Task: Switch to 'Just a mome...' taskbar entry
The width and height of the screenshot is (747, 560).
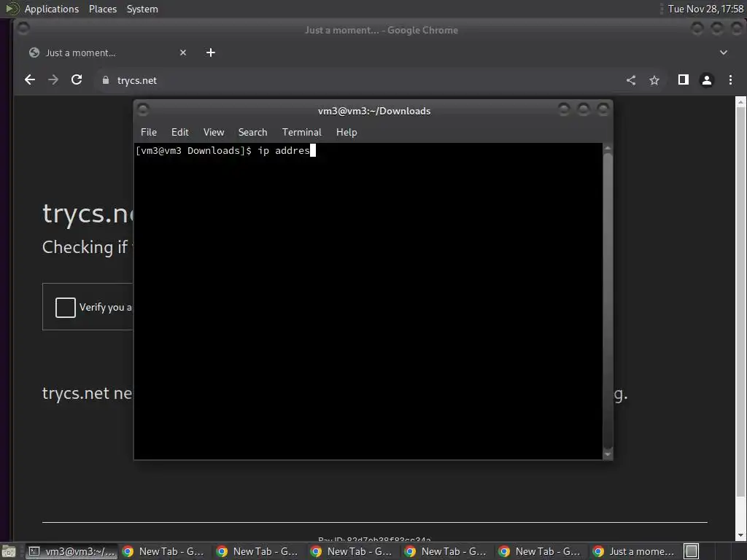Action: pos(634,551)
